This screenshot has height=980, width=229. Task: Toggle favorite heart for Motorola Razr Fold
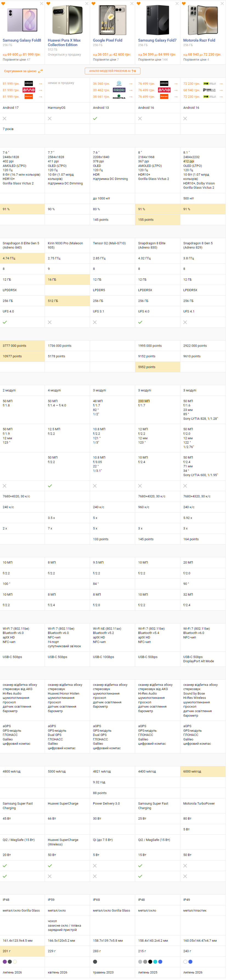[x=184, y=3]
